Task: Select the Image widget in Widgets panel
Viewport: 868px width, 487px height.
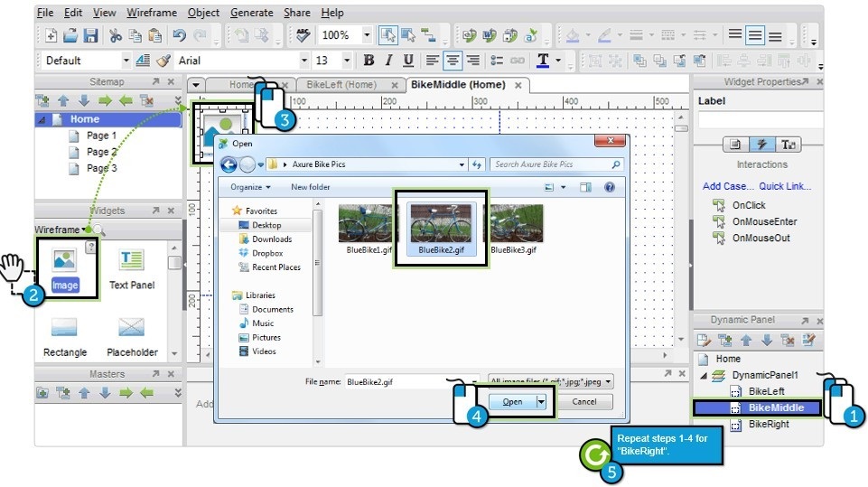Action: click(64, 268)
